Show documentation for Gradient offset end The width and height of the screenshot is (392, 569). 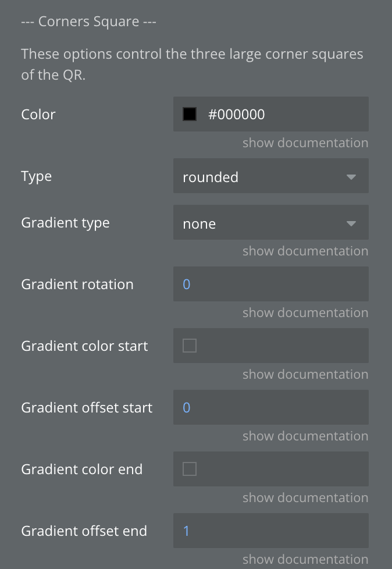(x=305, y=560)
